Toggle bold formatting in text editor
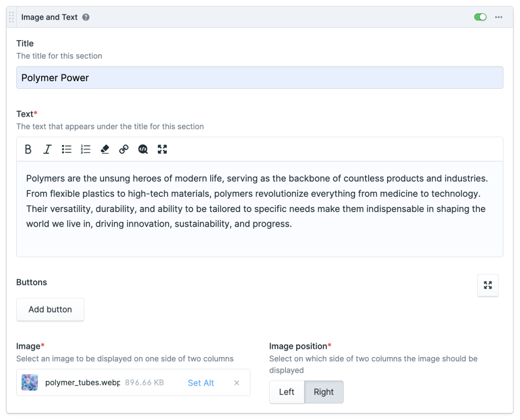 [x=28, y=149]
